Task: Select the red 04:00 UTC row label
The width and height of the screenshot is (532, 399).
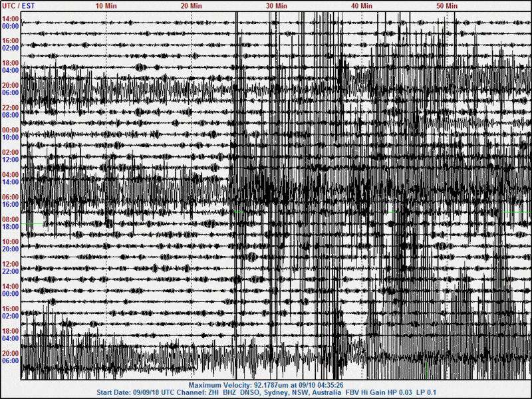Action: (10, 175)
